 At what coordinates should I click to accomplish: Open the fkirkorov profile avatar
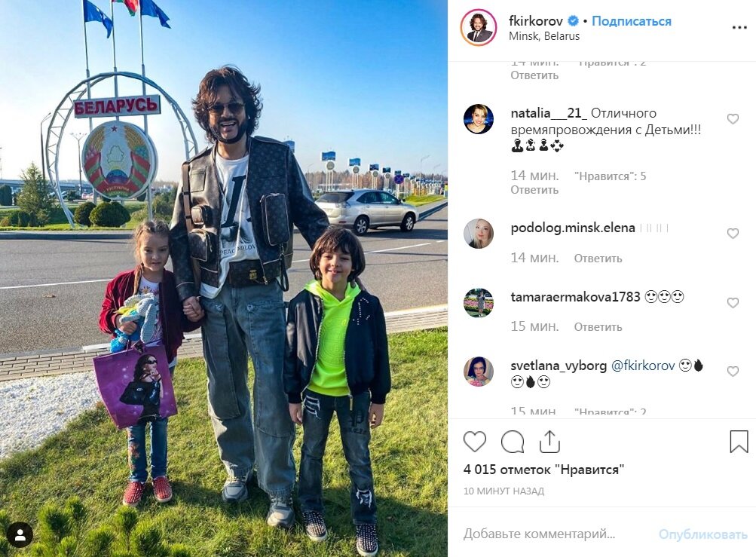tap(479, 27)
